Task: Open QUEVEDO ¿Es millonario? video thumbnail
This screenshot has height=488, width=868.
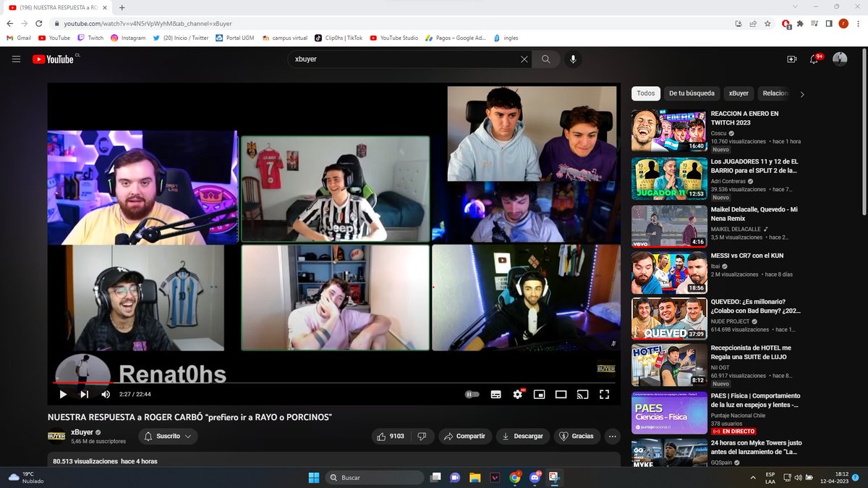Action: coord(669,319)
